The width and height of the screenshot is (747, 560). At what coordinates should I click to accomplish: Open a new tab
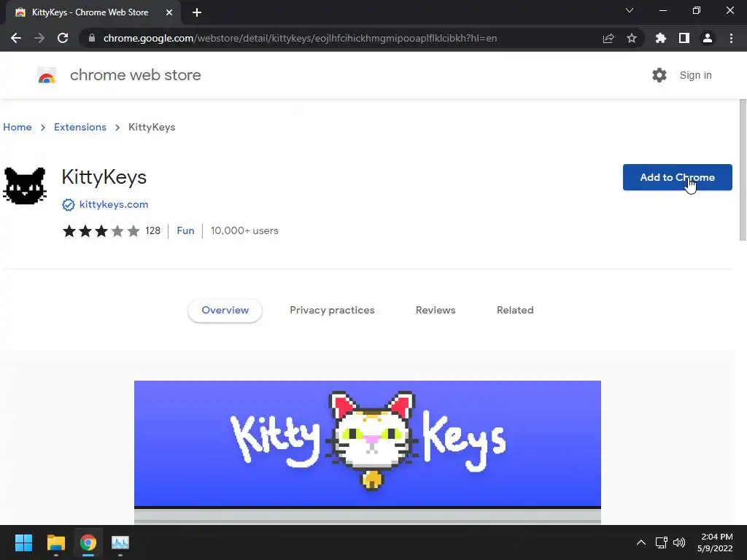click(197, 13)
